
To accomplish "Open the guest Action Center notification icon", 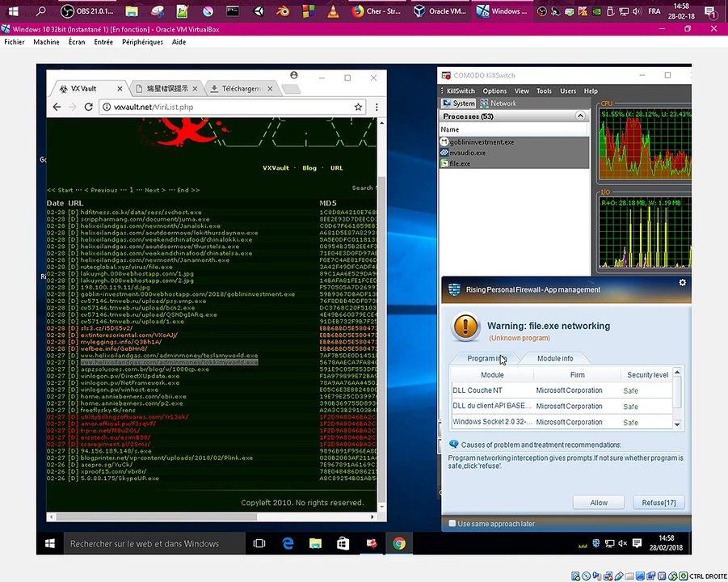I will pyautogui.click(x=637, y=543).
